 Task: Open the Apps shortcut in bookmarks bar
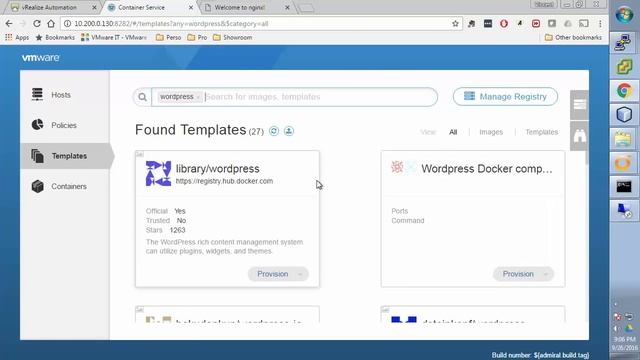pyautogui.click(x=17, y=38)
